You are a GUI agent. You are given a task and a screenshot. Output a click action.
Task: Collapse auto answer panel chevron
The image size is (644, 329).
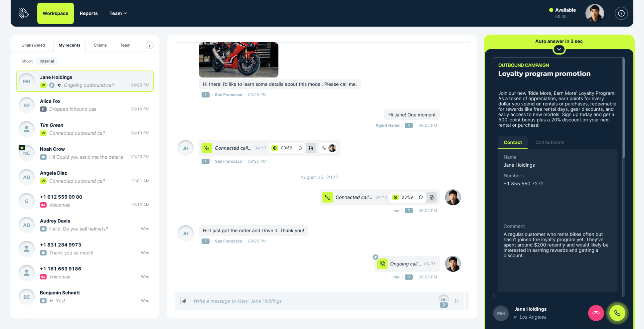tap(559, 49)
